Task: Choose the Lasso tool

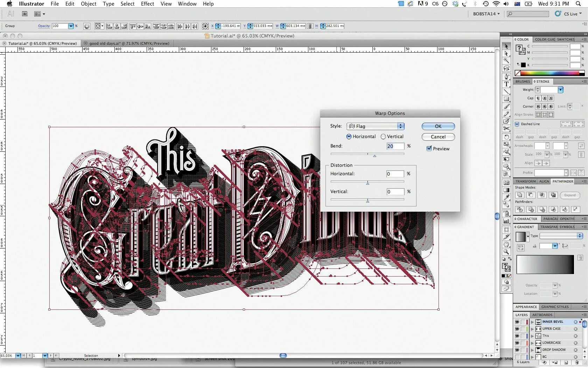Action: [506, 68]
